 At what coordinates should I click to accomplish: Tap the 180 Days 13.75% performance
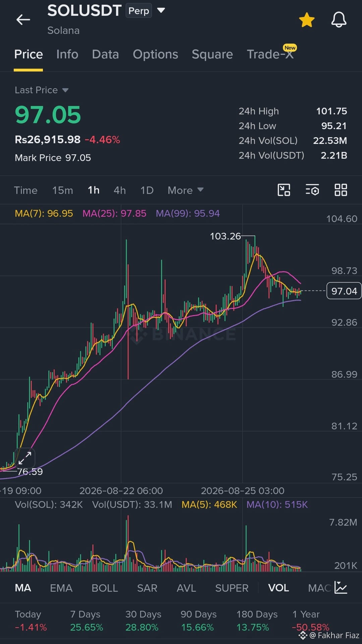click(257, 621)
